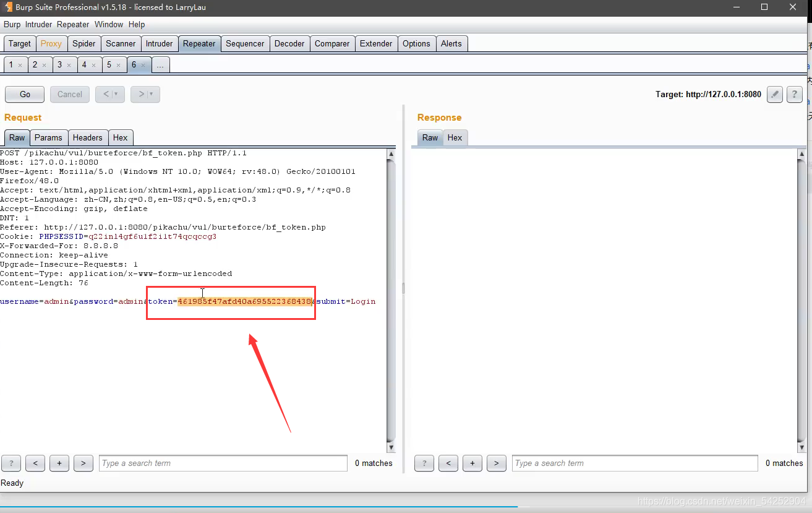Screen dimensions: 812x513
Task: Click the request search help button
Action: tap(11, 463)
